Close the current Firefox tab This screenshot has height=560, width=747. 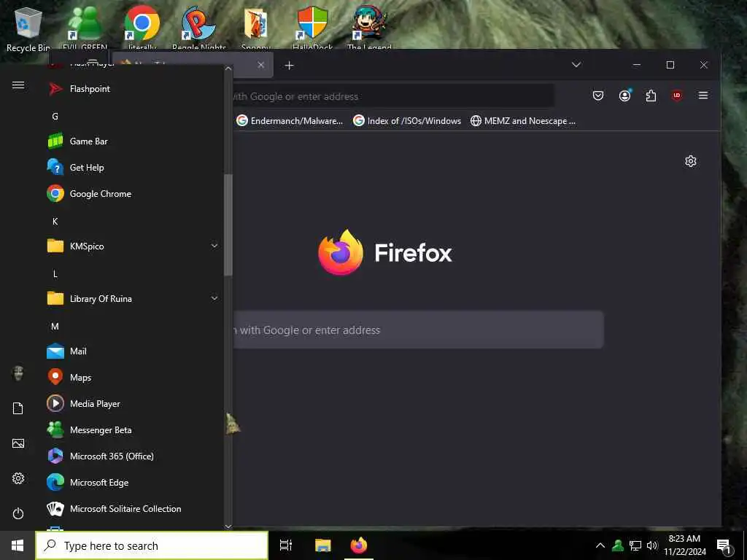pos(261,65)
